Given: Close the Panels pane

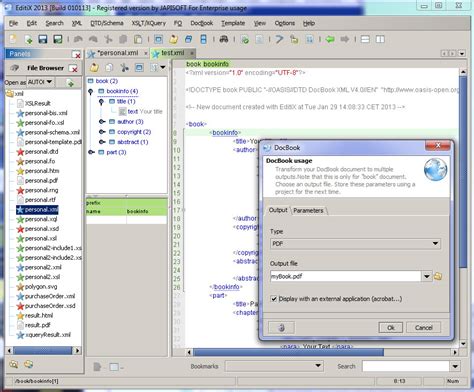Looking at the screenshot, I should tap(76, 54).
